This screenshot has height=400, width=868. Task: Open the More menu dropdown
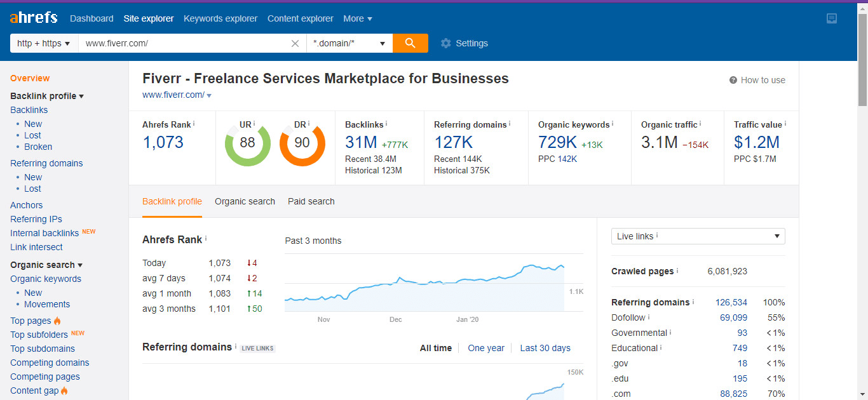point(357,18)
